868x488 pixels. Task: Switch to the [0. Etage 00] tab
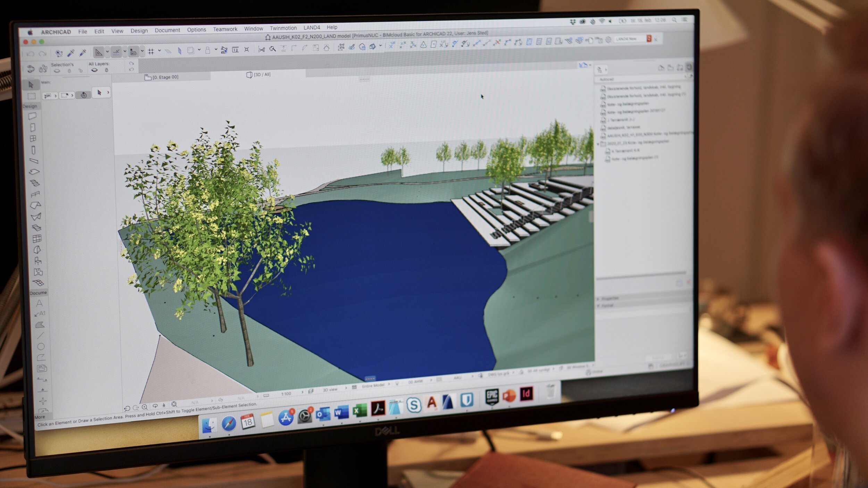(162, 77)
